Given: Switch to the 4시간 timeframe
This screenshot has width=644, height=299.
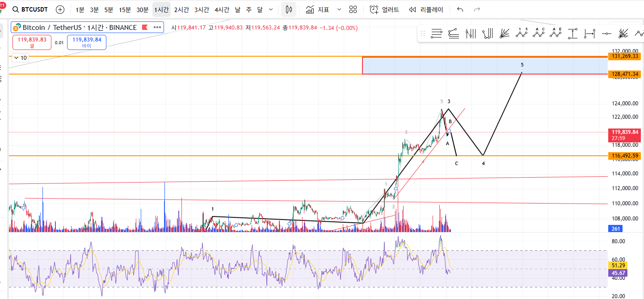Looking at the screenshot, I should (222, 9).
